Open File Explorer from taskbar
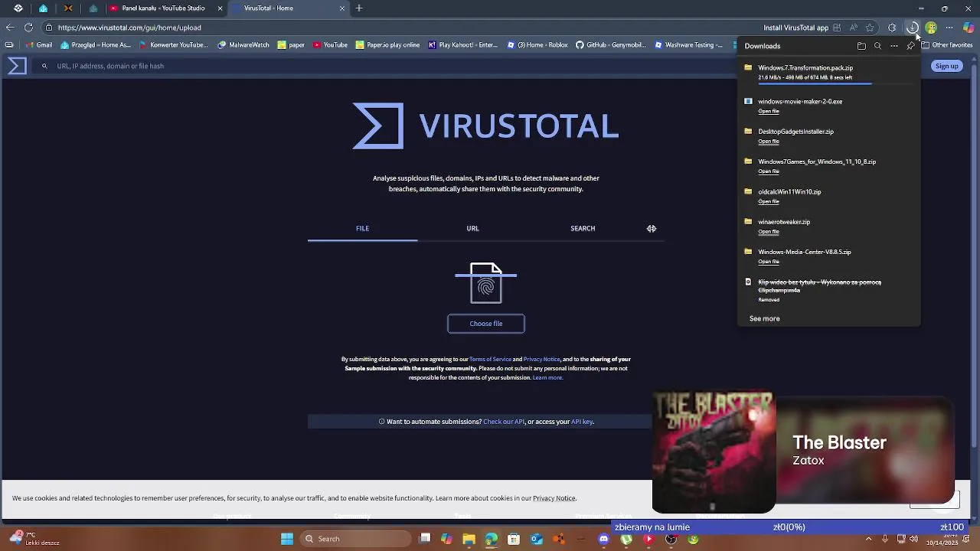980x551 pixels. coord(469,539)
